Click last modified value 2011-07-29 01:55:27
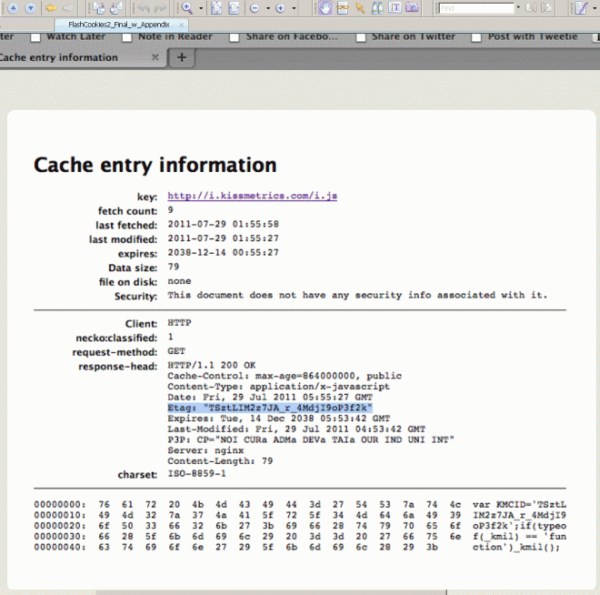 223,238
